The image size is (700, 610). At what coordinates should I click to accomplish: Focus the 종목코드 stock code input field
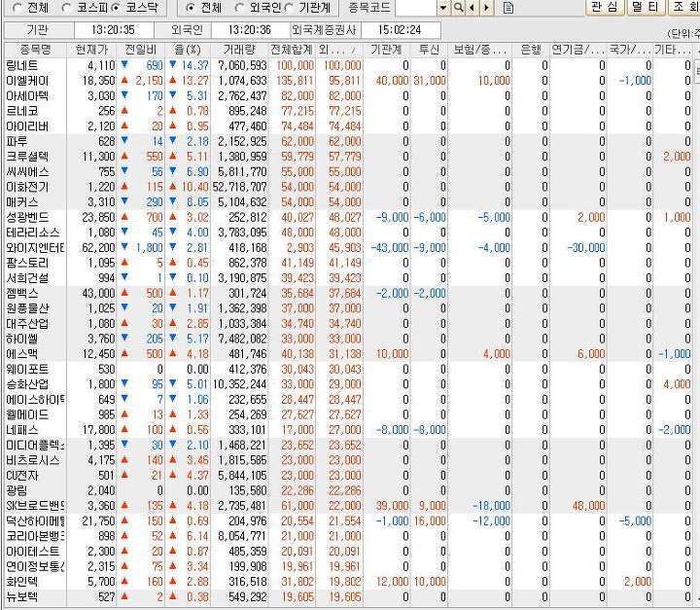tap(416, 8)
